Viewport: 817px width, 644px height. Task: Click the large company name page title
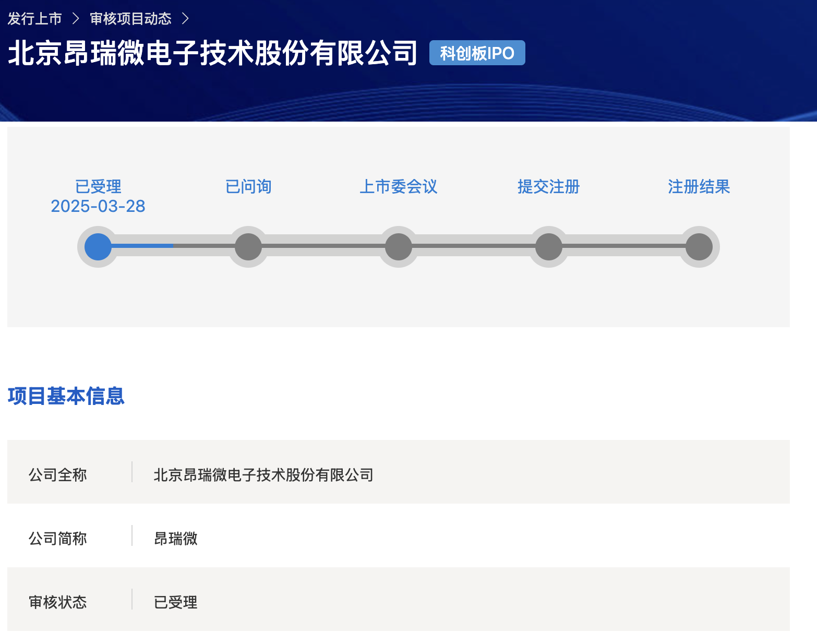click(213, 53)
